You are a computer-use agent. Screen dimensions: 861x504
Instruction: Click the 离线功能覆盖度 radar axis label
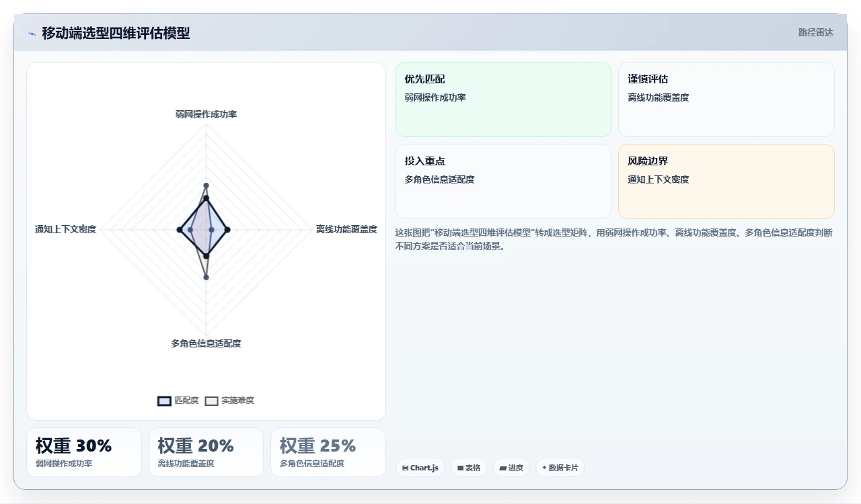click(346, 229)
